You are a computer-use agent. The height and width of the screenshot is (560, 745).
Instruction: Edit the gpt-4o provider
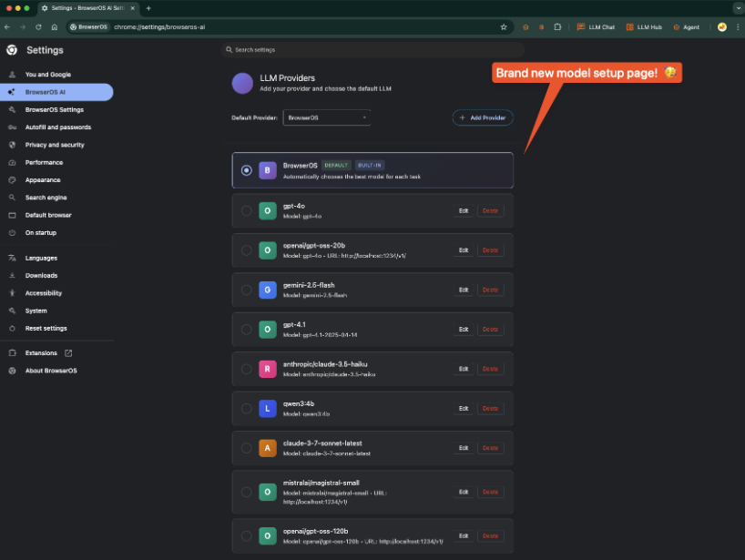click(x=464, y=210)
